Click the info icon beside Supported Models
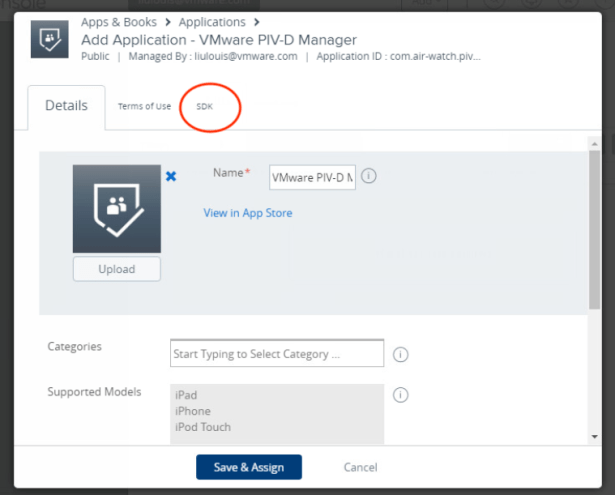The height and width of the screenshot is (495, 615). click(400, 395)
